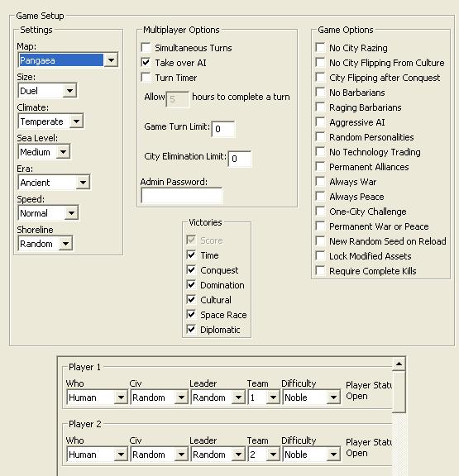The height and width of the screenshot is (476, 459).
Task: Focus the Admin Password text box
Action: (182, 196)
